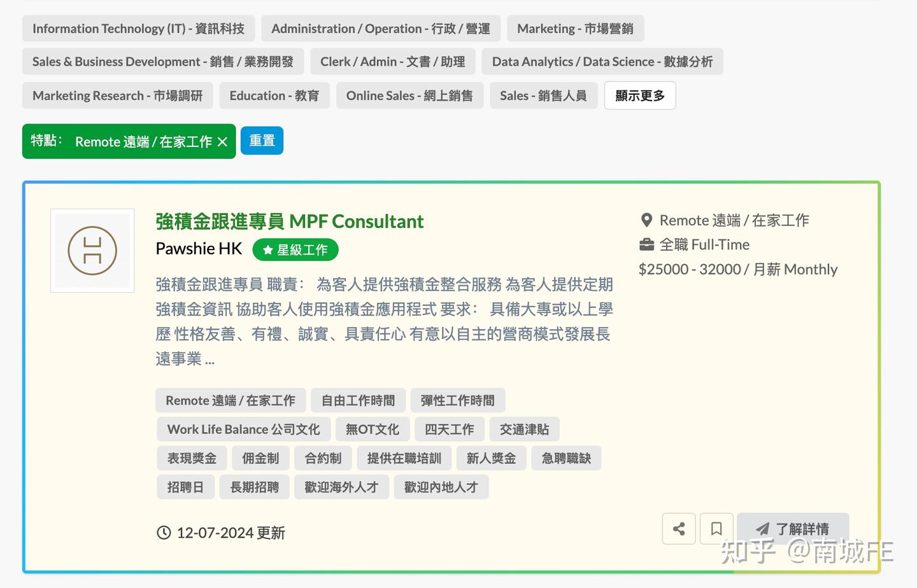The width and height of the screenshot is (917, 588).
Task: Click the briefcase Full-Time icon
Action: 646,244
